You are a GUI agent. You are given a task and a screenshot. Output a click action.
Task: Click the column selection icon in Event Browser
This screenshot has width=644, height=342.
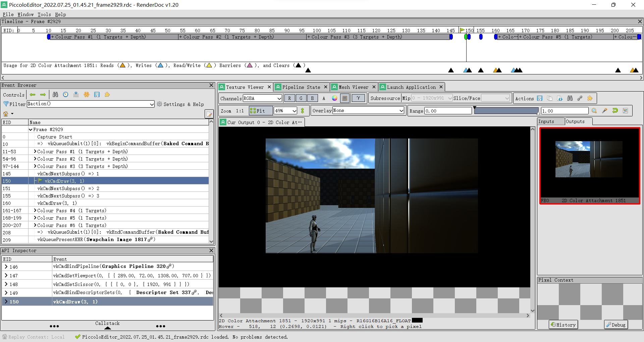[x=76, y=95]
